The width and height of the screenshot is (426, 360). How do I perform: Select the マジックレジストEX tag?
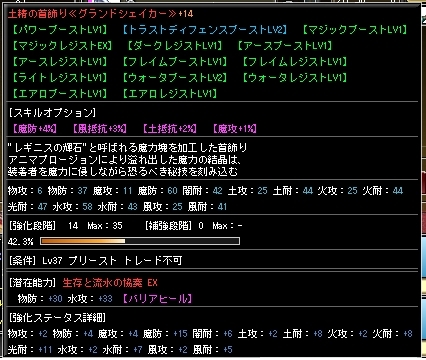[x=63, y=46]
